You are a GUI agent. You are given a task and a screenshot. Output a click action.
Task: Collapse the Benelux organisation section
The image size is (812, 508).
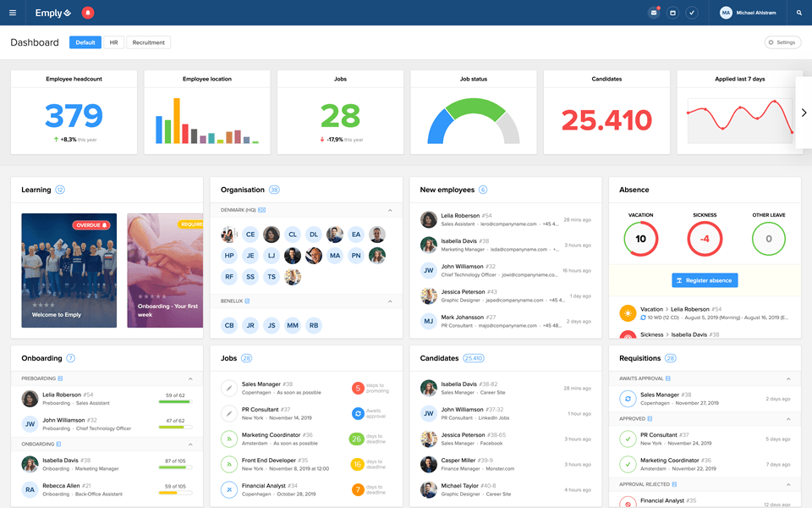(x=390, y=301)
